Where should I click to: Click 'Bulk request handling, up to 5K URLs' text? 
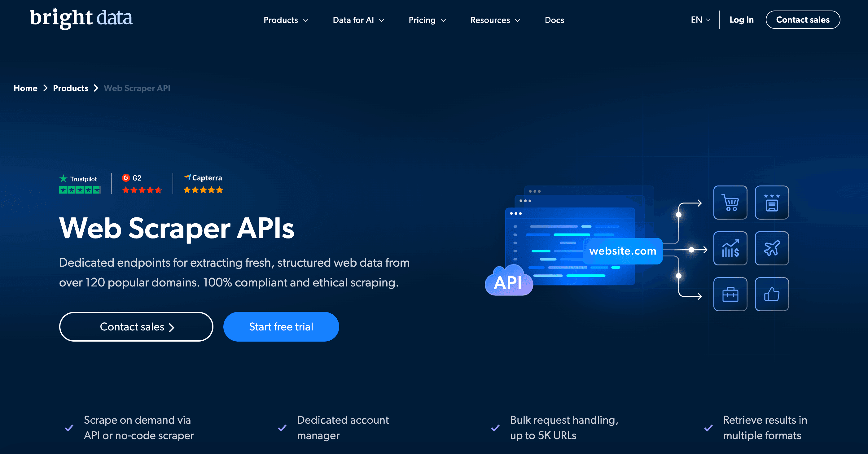(564, 428)
